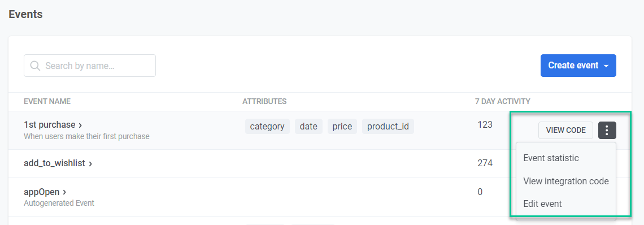Click the Create event button
The width and height of the screenshot is (644, 225).
click(x=578, y=66)
